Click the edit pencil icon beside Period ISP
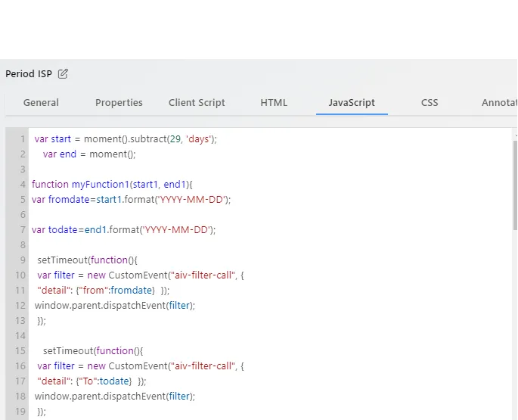Screen dimensions: 518x420 coord(63,73)
